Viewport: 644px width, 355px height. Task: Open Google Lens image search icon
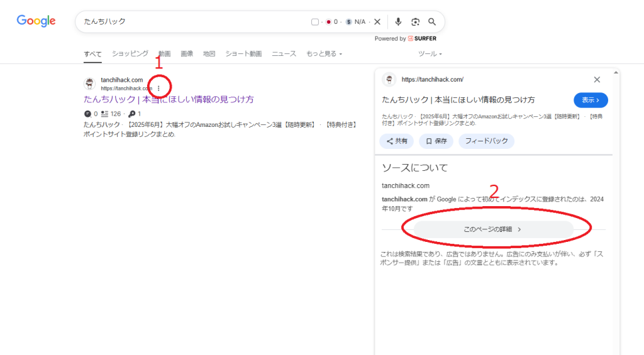tap(415, 22)
